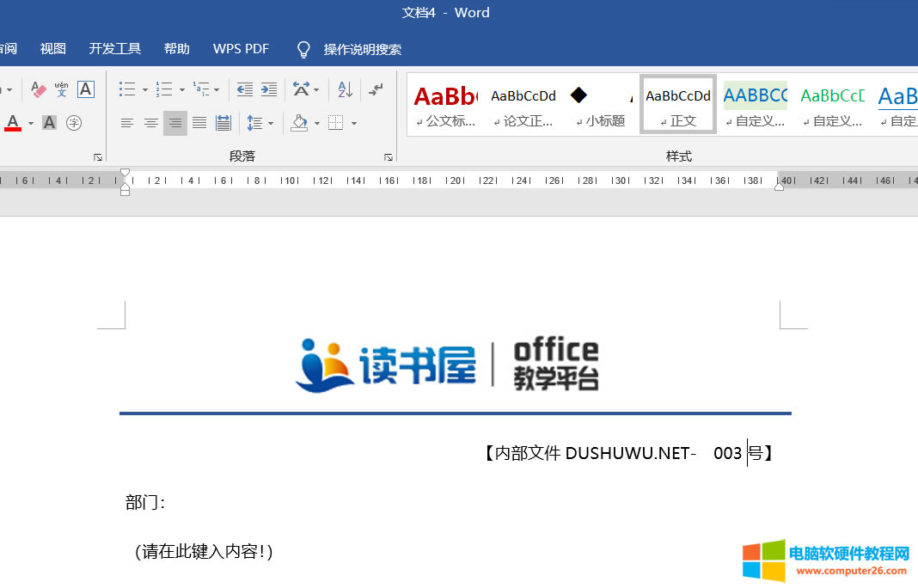
Task: Toggle the bulleted list button
Action: (129, 89)
